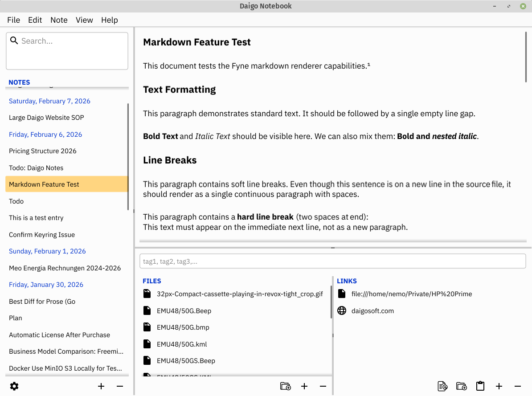Image resolution: width=532 pixels, height=396 pixels.
Task: Add a new note with the plus icon
Action: click(x=101, y=386)
